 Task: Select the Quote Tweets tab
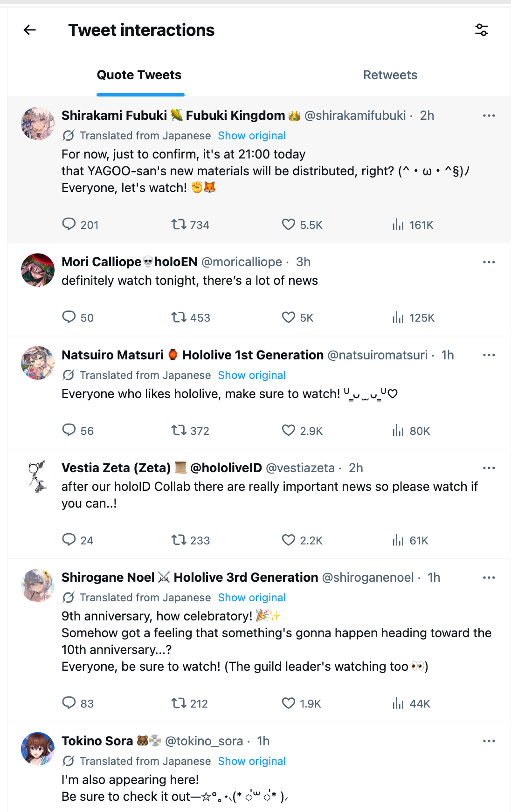click(139, 75)
